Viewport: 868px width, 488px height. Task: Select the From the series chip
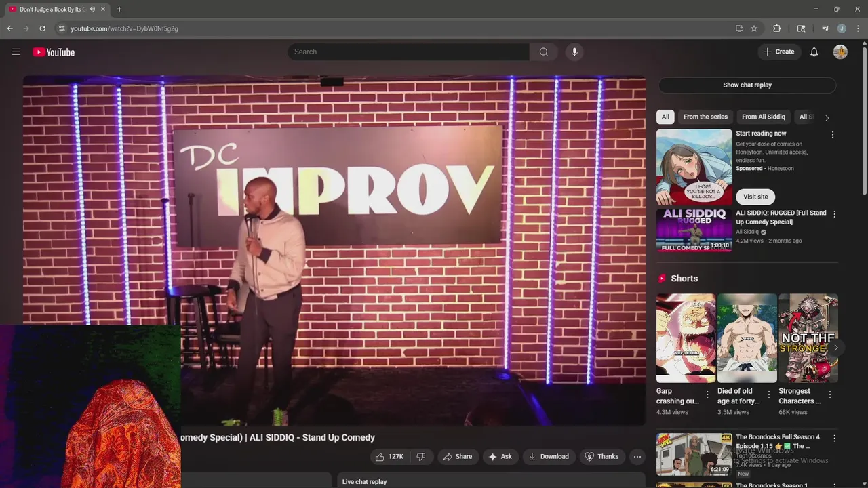click(x=705, y=117)
